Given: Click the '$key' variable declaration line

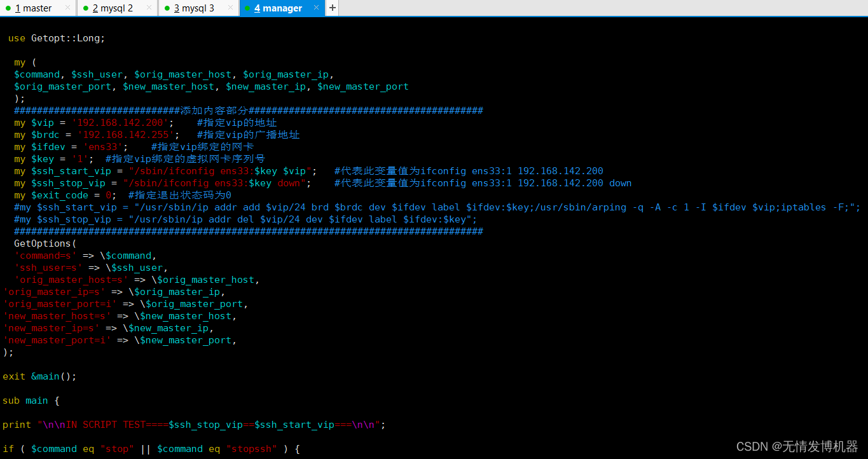Looking at the screenshot, I should [x=139, y=159].
